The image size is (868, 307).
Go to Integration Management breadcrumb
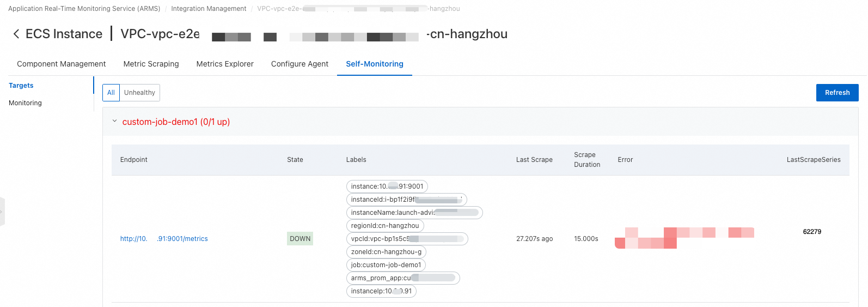(x=209, y=9)
